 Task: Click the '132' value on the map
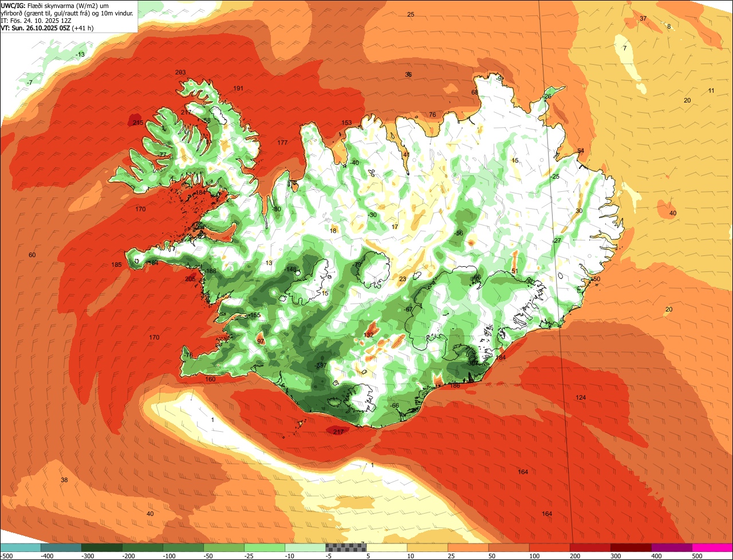pos(369,335)
